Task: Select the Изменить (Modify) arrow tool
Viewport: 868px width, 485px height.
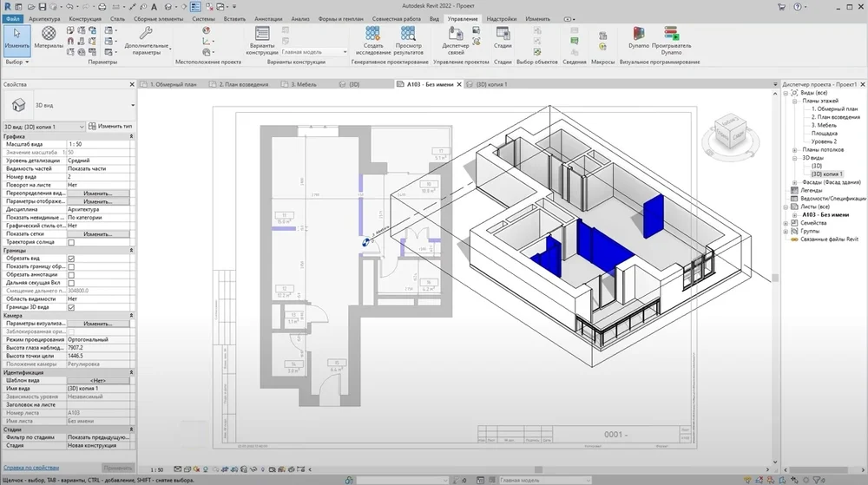Action: [16, 40]
